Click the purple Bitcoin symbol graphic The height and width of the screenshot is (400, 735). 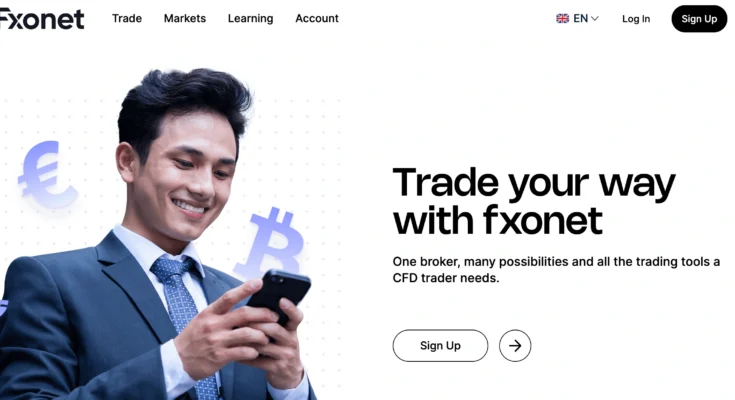271,242
